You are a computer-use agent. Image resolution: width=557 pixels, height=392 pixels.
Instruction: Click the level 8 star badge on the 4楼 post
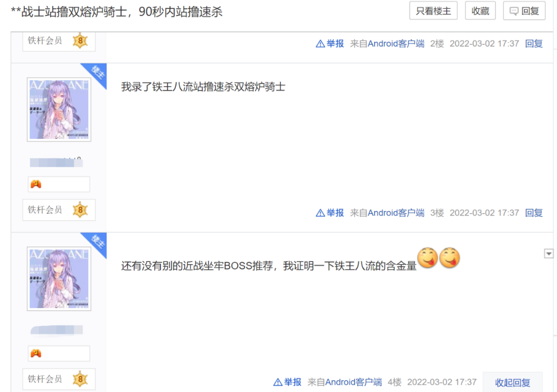pos(80,379)
